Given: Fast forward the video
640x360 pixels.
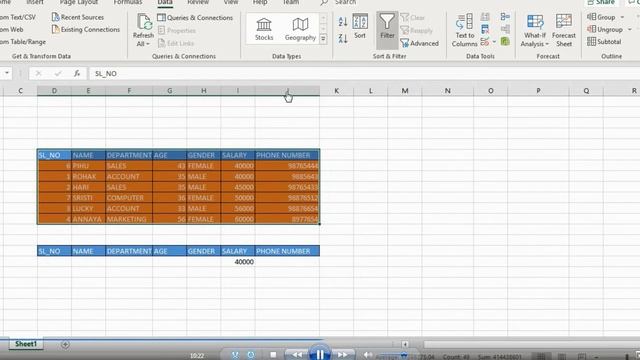Looking at the screenshot, I should [342, 355].
